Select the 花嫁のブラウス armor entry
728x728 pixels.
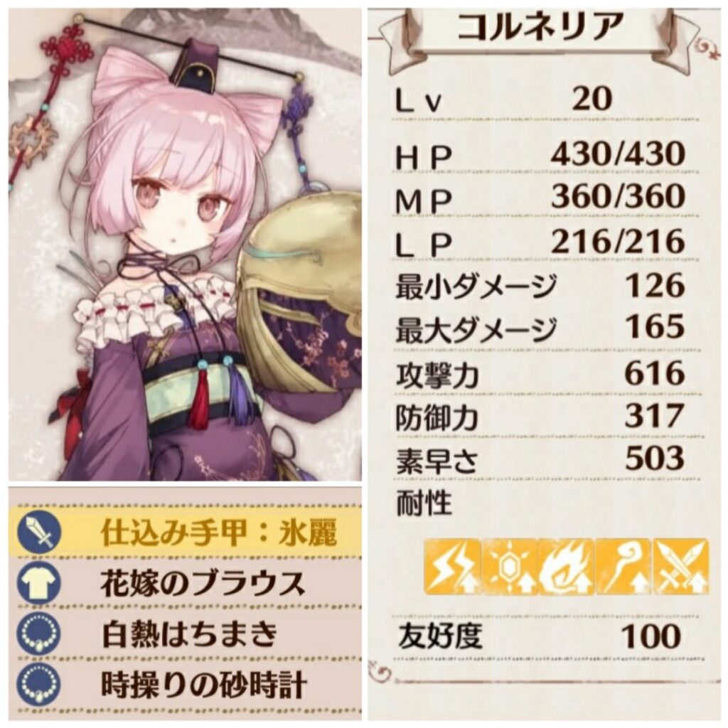[x=185, y=583]
